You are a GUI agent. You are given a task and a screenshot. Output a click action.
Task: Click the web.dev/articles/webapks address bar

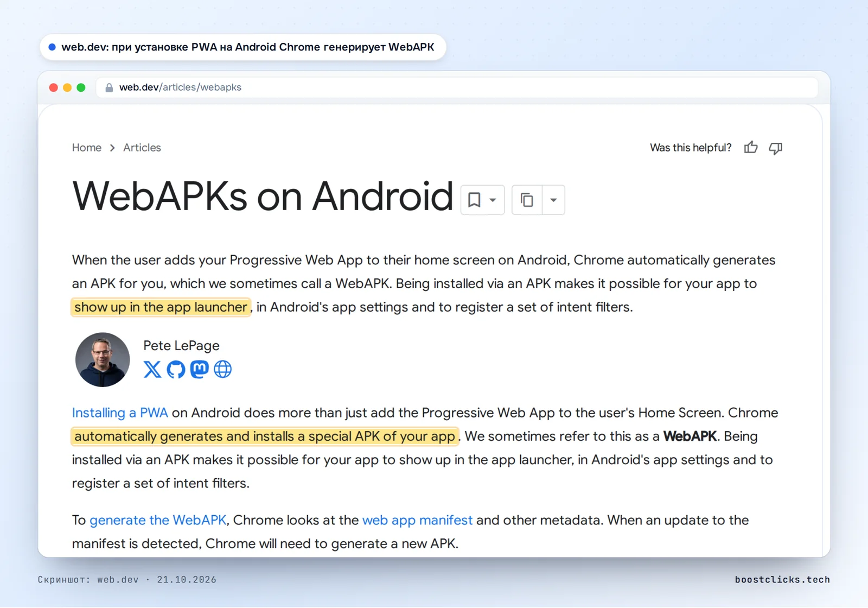(x=457, y=87)
